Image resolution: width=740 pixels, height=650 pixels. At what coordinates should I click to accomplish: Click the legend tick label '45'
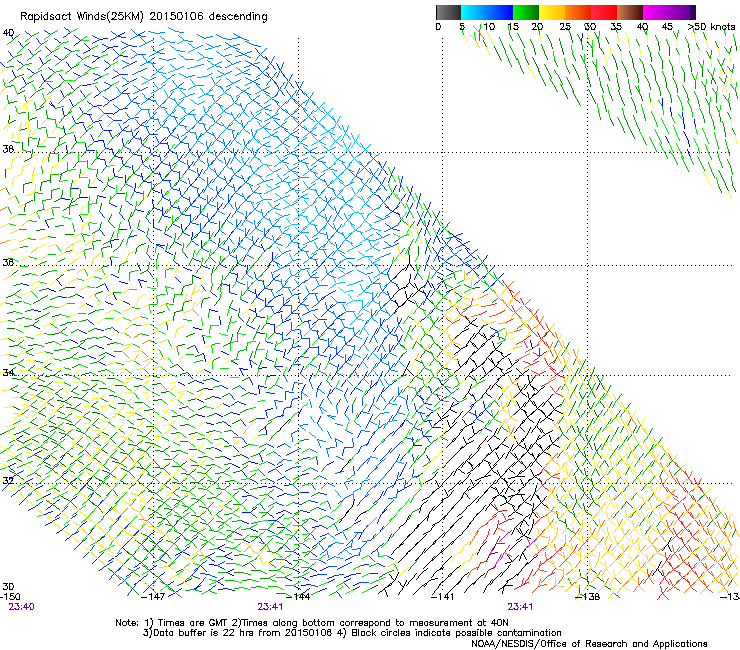pos(667,27)
